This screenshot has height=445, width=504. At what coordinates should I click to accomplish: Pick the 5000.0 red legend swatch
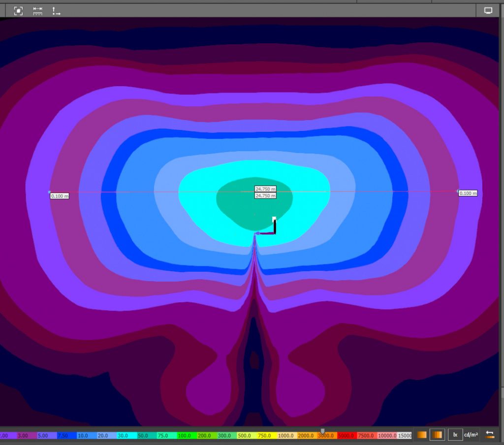click(347, 435)
